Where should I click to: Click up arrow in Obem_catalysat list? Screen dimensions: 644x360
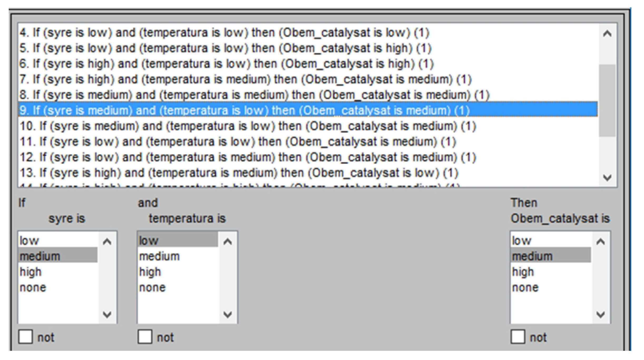601,241
